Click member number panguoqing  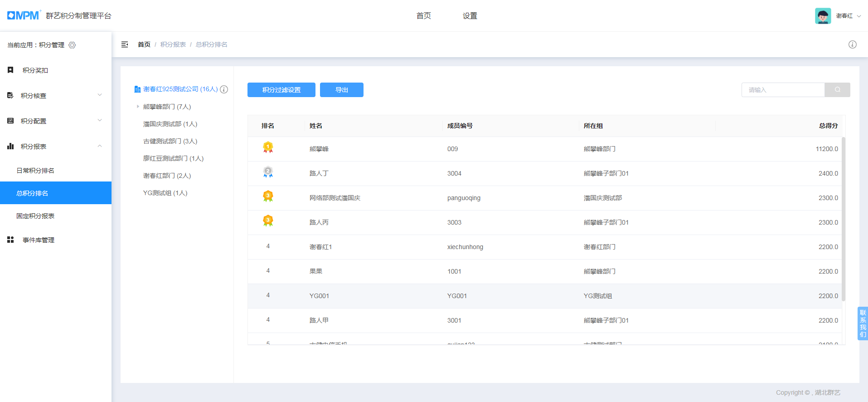464,198
